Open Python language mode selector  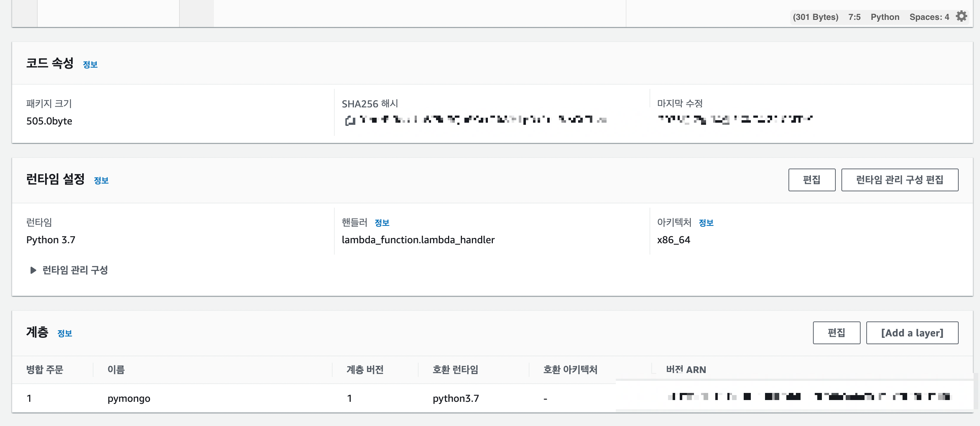[x=884, y=17]
